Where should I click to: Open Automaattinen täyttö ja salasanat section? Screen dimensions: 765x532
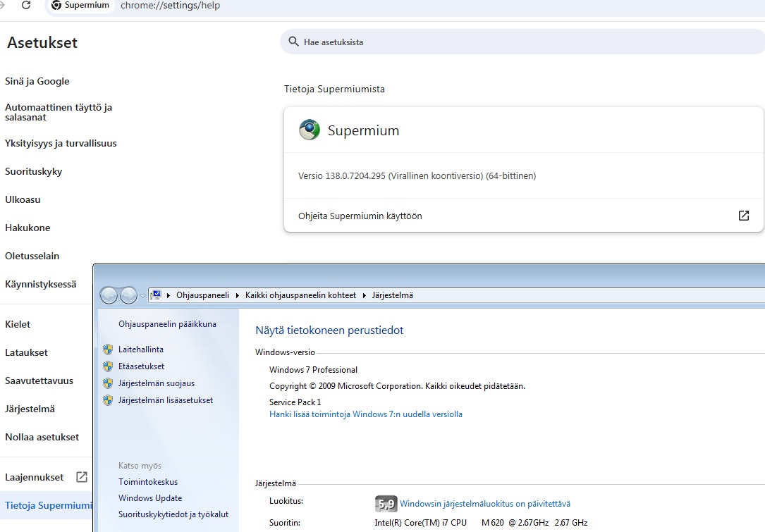click(x=59, y=112)
